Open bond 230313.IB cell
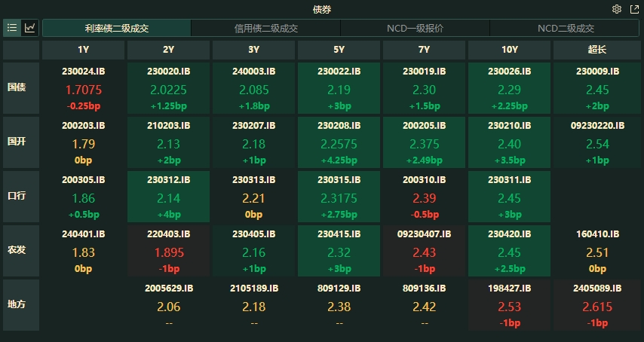This screenshot has height=342, width=644. click(x=254, y=197)
